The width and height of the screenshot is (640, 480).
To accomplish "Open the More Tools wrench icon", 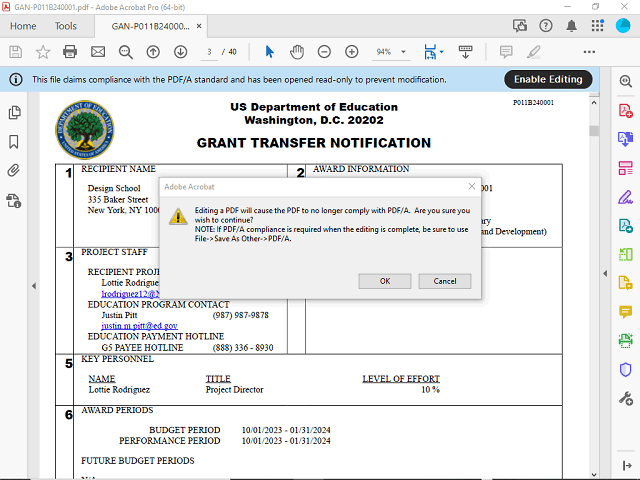I will 625,398.
